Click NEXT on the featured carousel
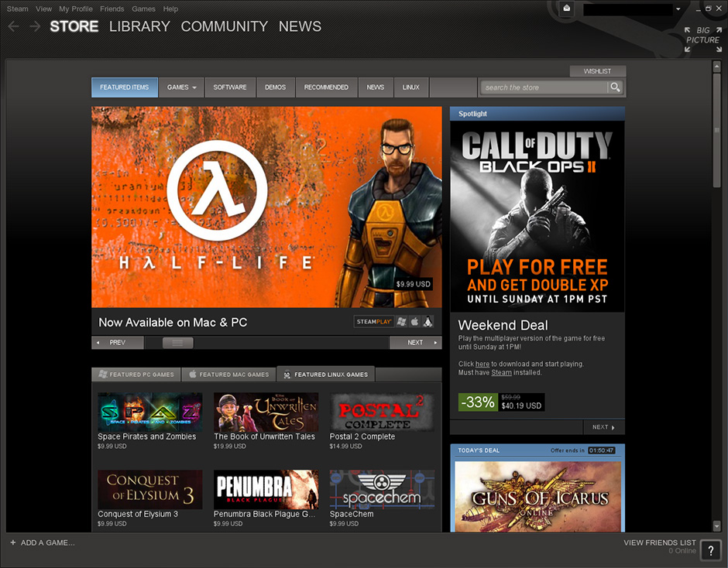This screenshot has height=568, width=728. click(x=416, y=343)
